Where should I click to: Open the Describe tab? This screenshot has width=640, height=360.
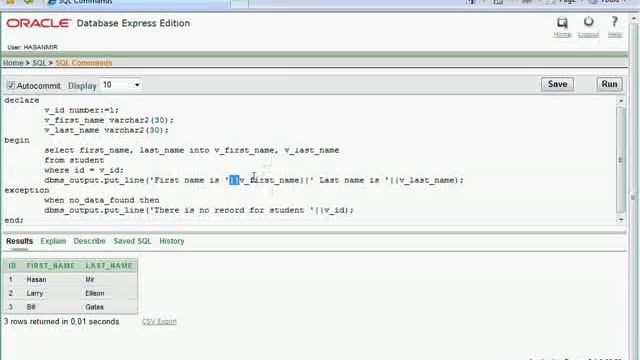pyautogui.click(x=89, y=241)
